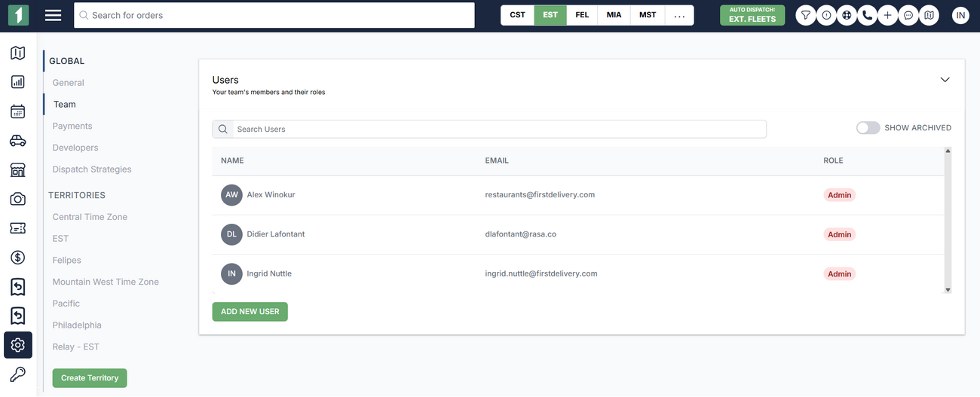Click the magnifier in Search Users
Viewport: 980px width, 397px height.
[x=223, y=129]
